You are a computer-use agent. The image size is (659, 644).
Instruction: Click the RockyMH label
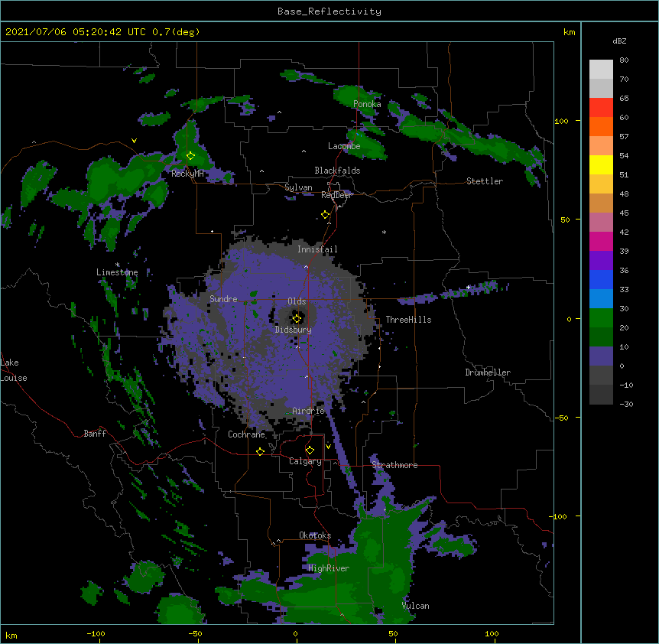click(187, 174)
